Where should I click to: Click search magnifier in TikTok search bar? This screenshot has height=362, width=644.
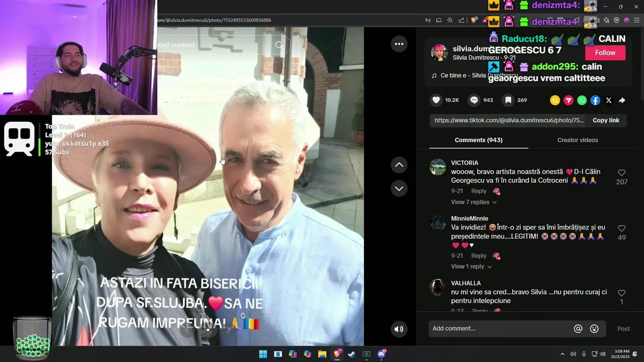point(279,45)
